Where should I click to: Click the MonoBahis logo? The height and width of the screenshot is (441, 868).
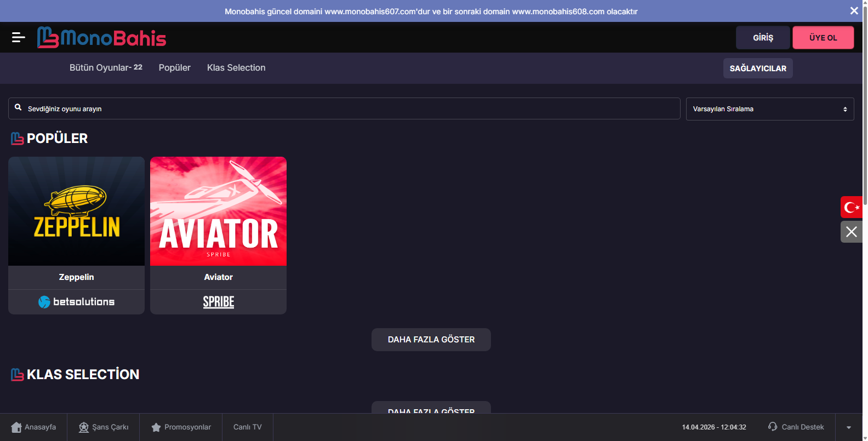pyautogui.click(x=101, y=37)
